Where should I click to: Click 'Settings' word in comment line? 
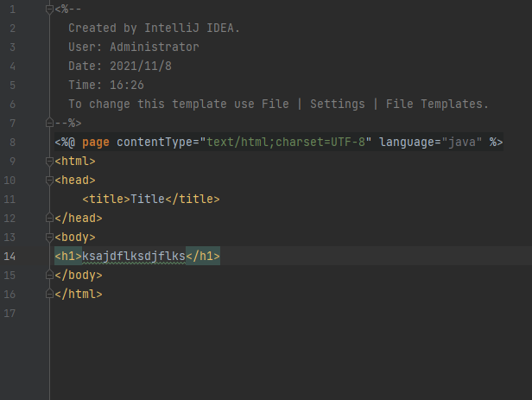tap(338, 104)
